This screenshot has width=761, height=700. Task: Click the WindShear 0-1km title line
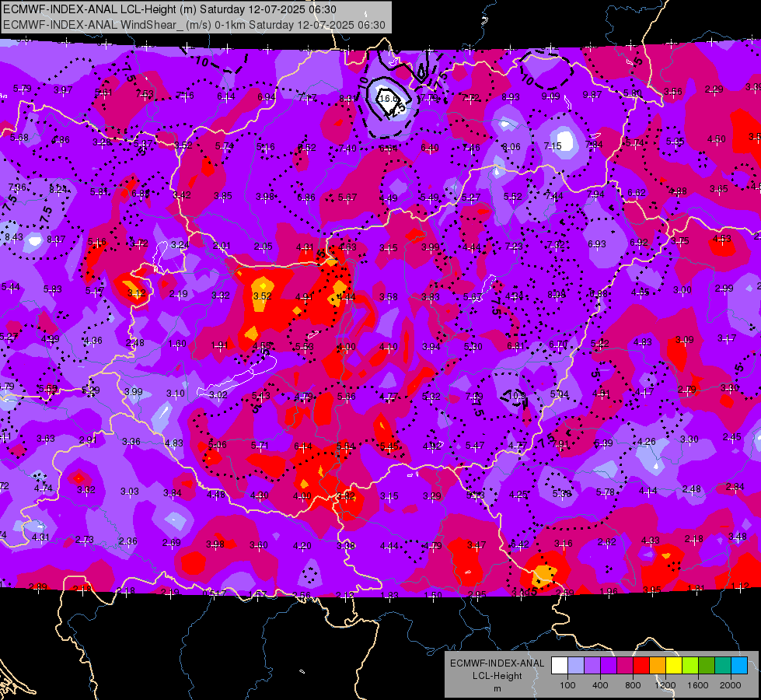(x=194, y=25)
